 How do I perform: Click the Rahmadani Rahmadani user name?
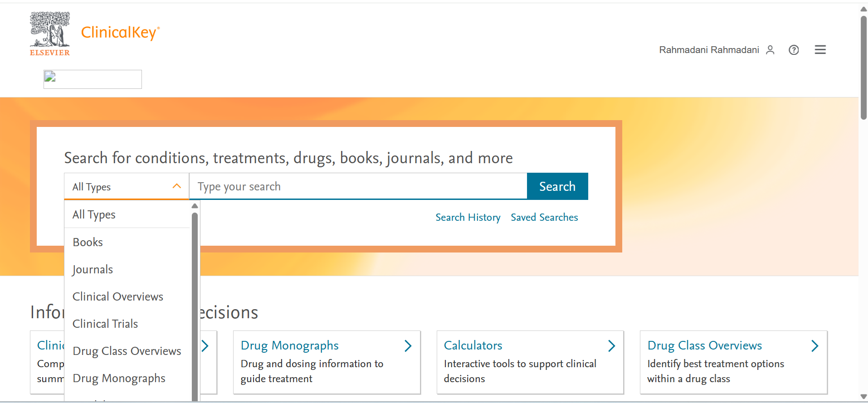pyautogui.click(x=709, y=50)
